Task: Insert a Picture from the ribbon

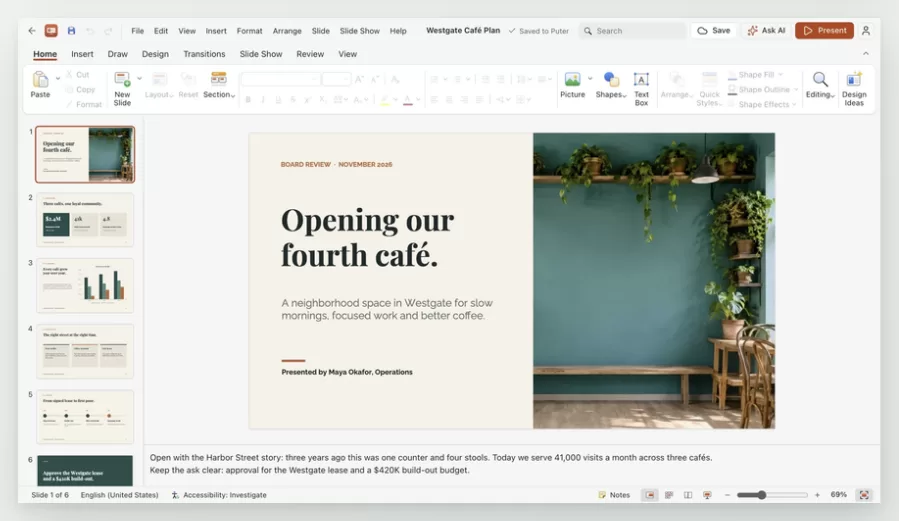Action: tap(572, 85)
